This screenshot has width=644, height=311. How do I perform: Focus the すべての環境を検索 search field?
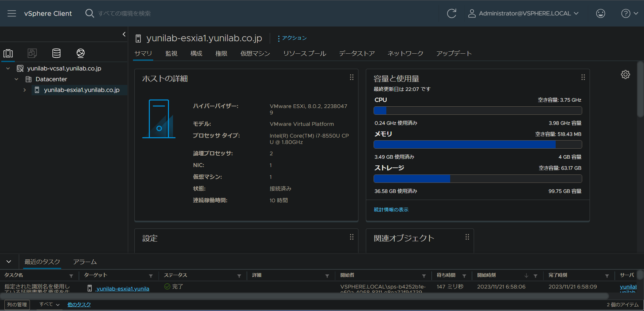pos(124,13)
